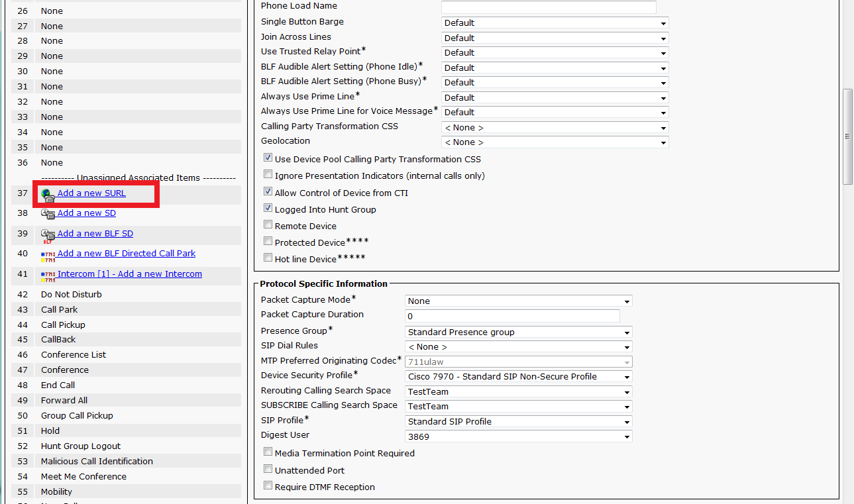Open Intercom [1] - Add a new Intercom link
Screen dimensions: 854x504
[130, 274]
